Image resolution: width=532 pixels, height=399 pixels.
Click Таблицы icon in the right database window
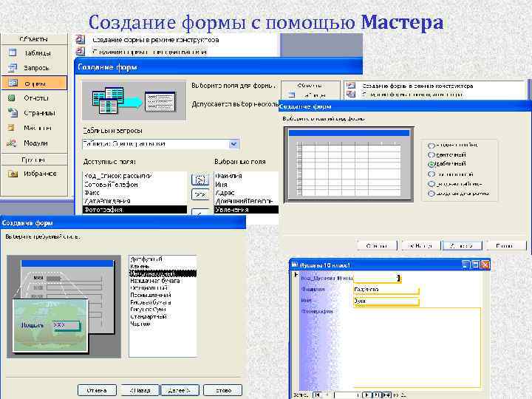click(x=291, y=95)
